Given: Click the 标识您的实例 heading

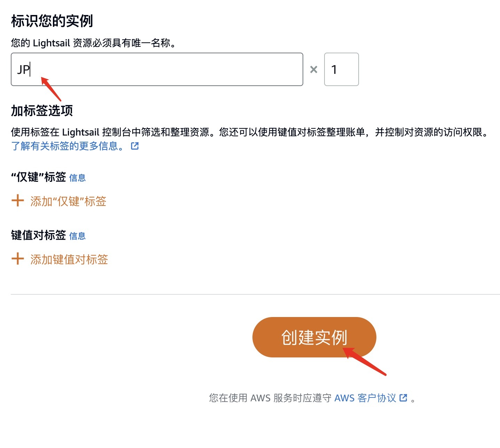Looking at the screenshot, I should pos(52,21).
